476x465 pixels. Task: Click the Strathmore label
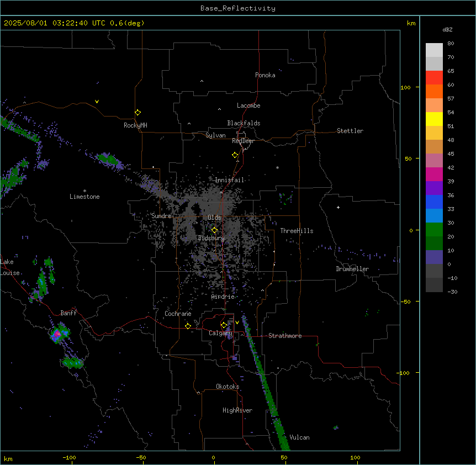(x=285, y=336)
